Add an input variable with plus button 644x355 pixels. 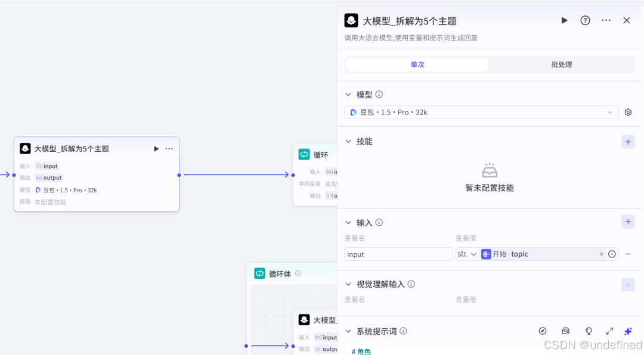(628, 222)
